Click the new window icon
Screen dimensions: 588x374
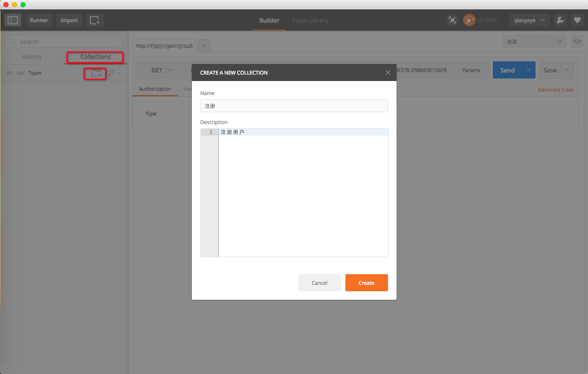(95, 20)
